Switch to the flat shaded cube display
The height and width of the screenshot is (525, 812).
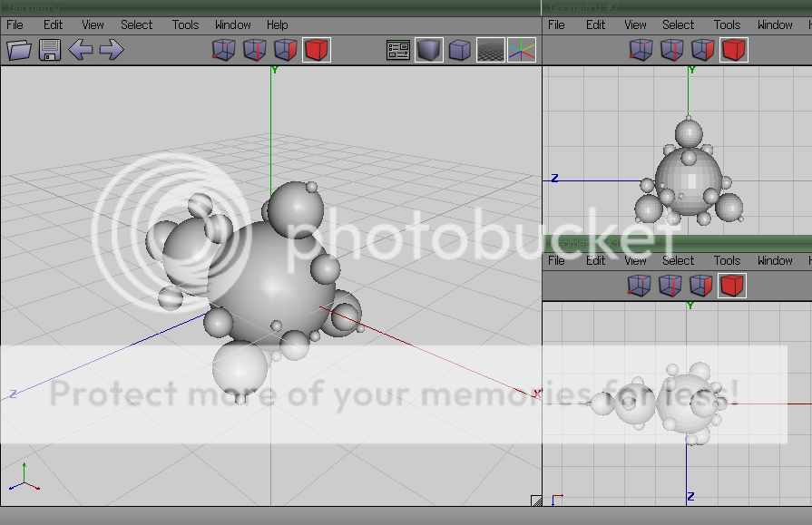pyautogui.click(x=460, y=50)
